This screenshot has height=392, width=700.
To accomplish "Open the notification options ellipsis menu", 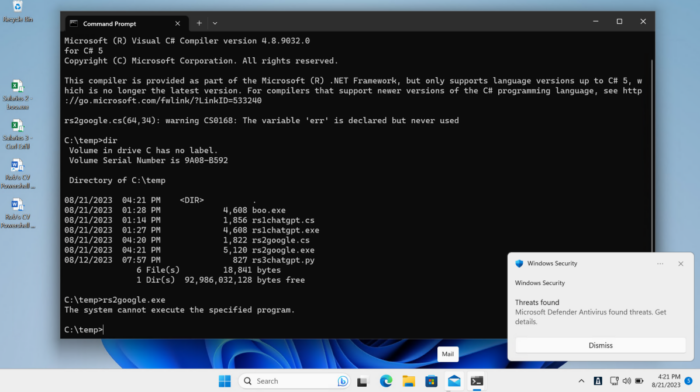I will 660,264.
